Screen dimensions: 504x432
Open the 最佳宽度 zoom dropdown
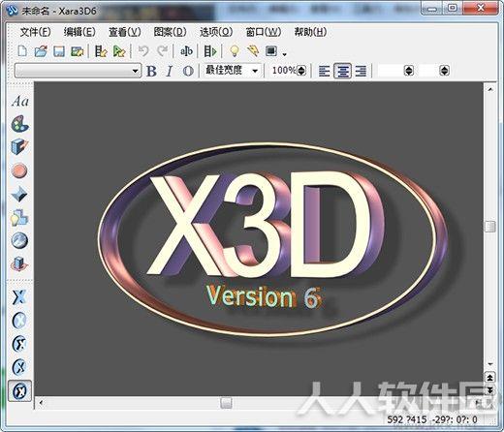click(x=255, y=71)
